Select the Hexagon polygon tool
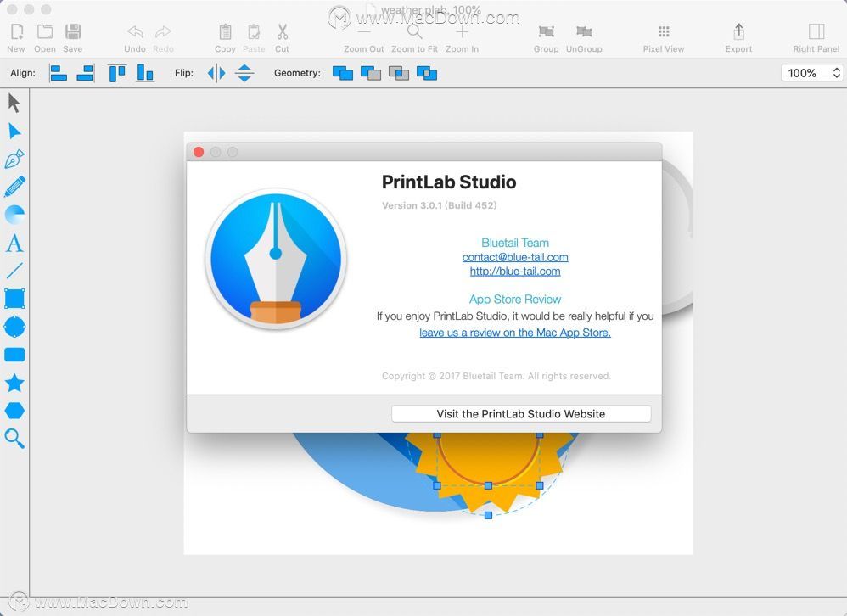Screen dimensions: 847x616 14,411
